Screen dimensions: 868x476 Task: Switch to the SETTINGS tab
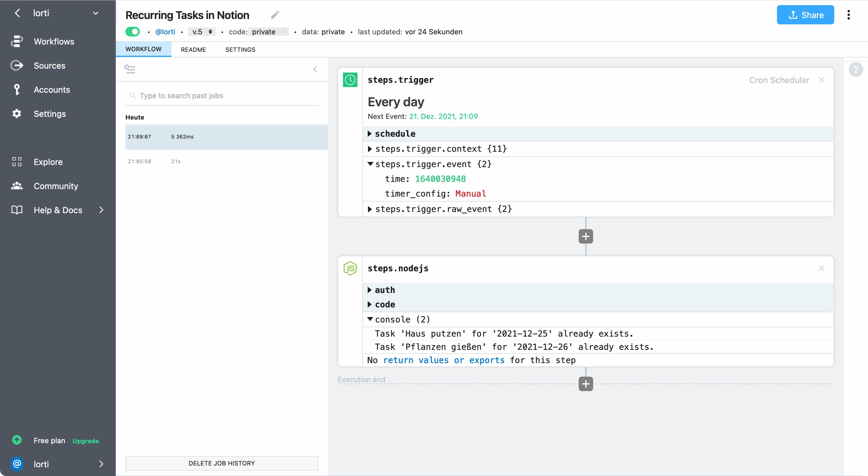240,49
